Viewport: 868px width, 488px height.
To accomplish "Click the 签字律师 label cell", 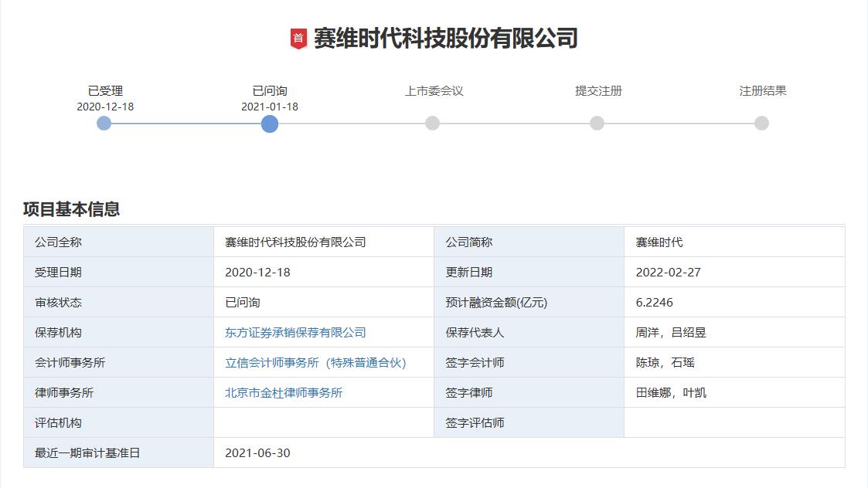I will (x=529, y=393).
